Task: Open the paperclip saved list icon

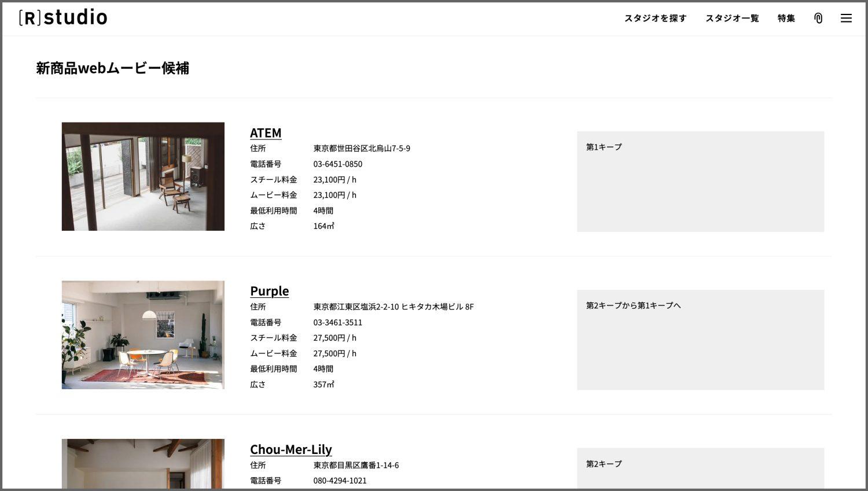Action: (x=818, y=19)
